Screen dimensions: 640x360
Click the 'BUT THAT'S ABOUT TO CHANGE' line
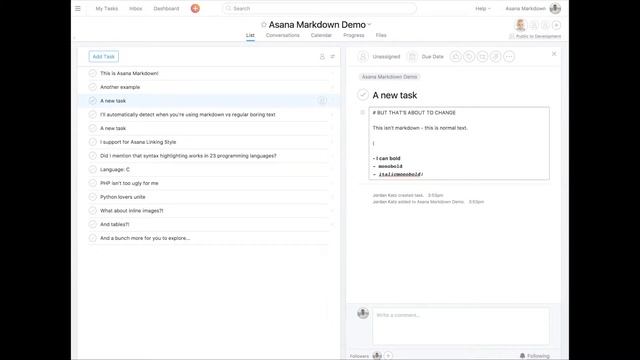pyautogui.click(x=414, y=113)
